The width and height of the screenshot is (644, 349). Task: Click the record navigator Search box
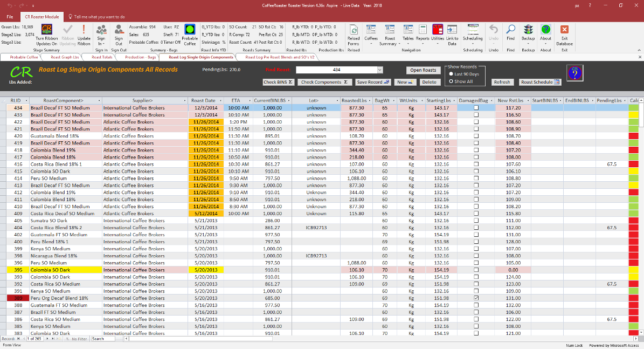(x=103, y=339)
